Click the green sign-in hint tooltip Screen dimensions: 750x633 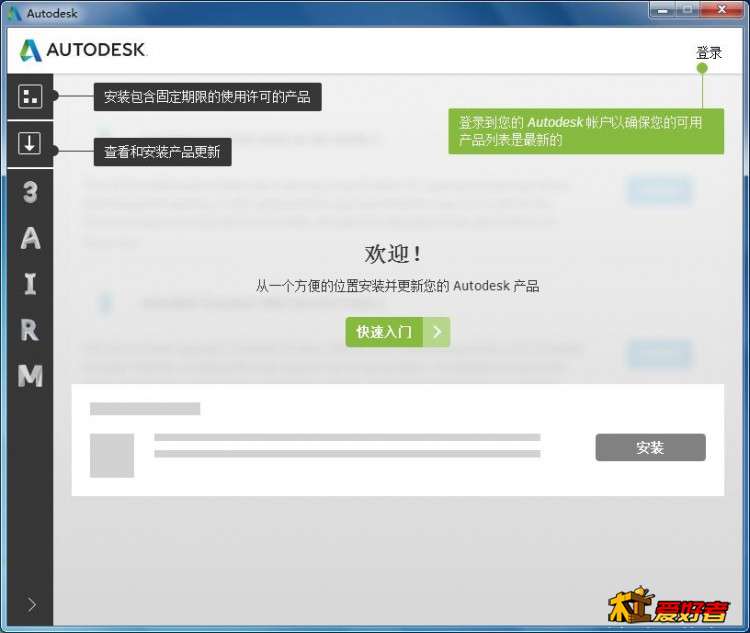[586, 131]
